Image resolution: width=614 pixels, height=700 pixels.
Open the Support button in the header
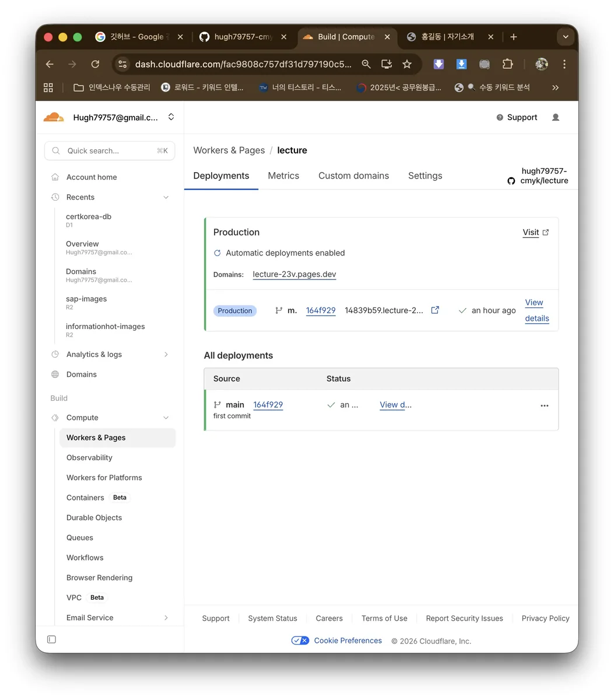pos(517,117)
